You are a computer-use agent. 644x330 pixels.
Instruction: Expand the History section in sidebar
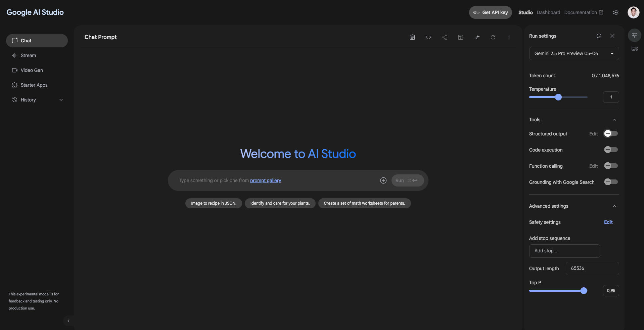click(61, 100)
